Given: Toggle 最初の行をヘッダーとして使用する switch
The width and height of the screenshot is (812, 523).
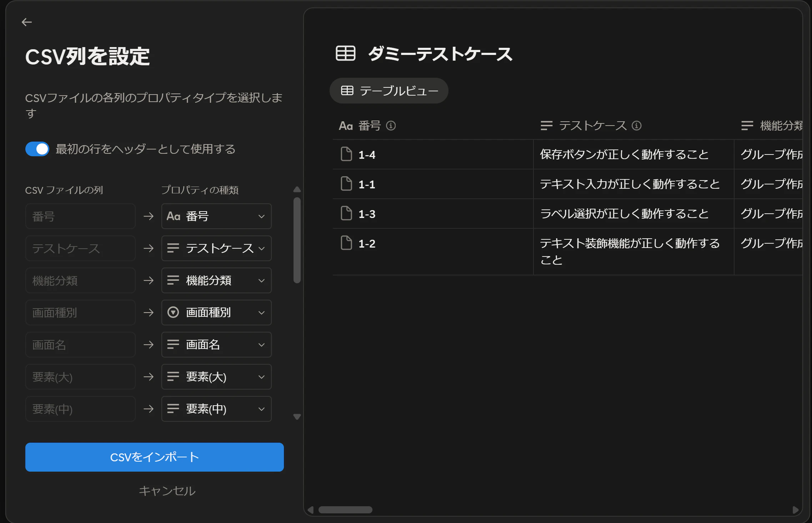Looking at the screenshot, I should (x=37, y=149).
